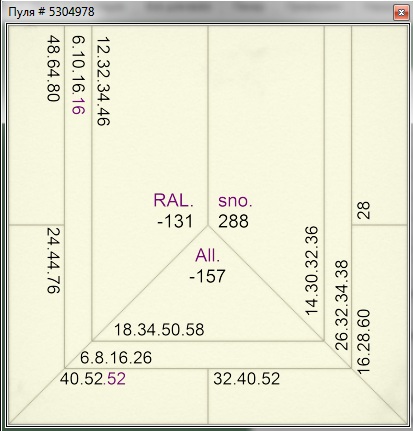Click the 24.44.76 vertical entry

pyautogui.click(x=53, y=261)
